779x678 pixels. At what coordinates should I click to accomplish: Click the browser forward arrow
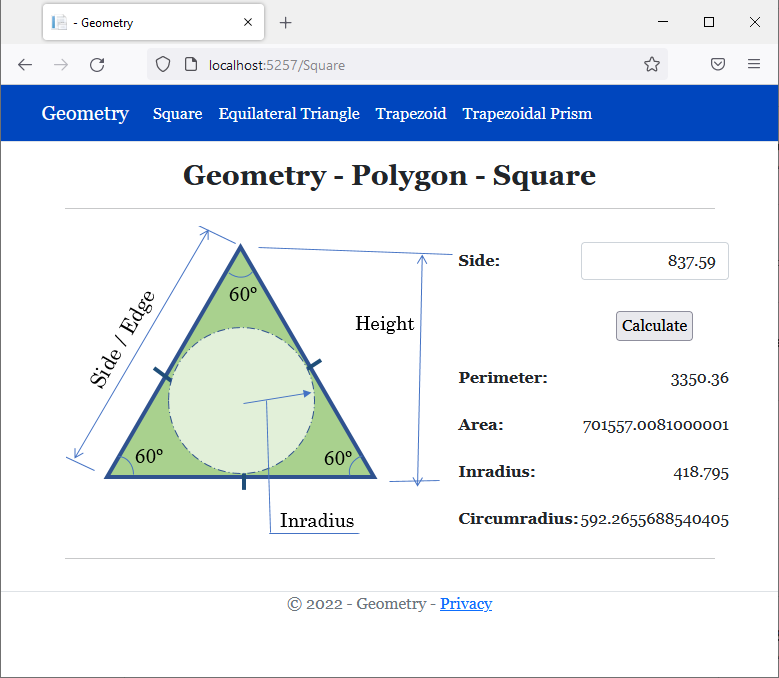(61, 65)
